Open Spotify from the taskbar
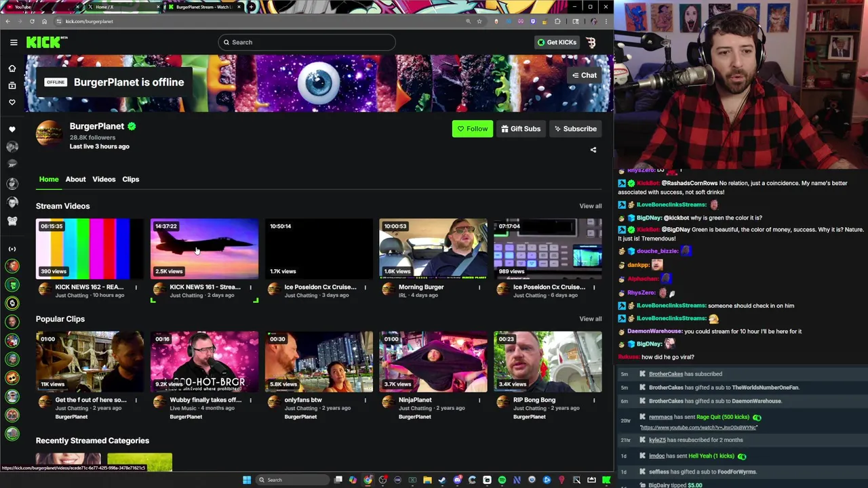The height and width of the screenshot is (488, 868). 502,480
